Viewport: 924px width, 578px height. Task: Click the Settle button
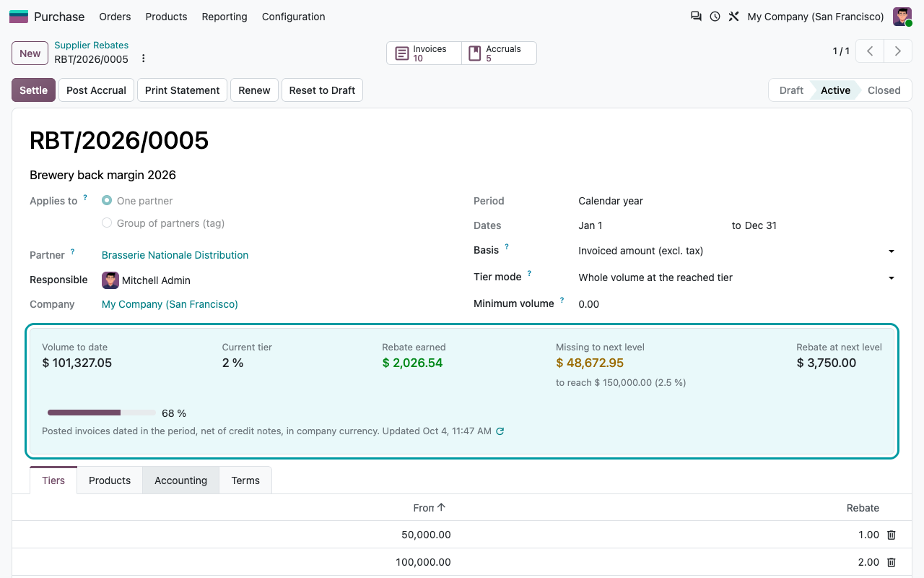point(33,90)
